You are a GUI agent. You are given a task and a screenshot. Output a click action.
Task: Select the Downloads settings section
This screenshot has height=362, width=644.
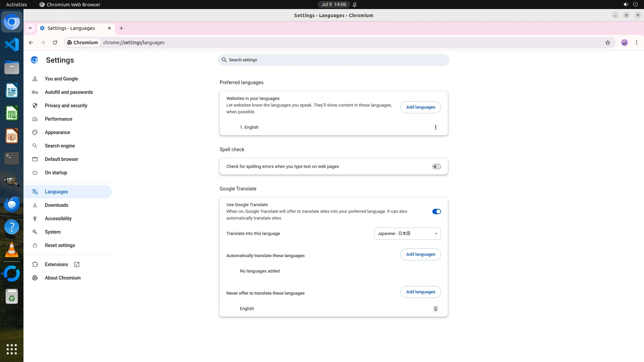[x=56, y=205]
